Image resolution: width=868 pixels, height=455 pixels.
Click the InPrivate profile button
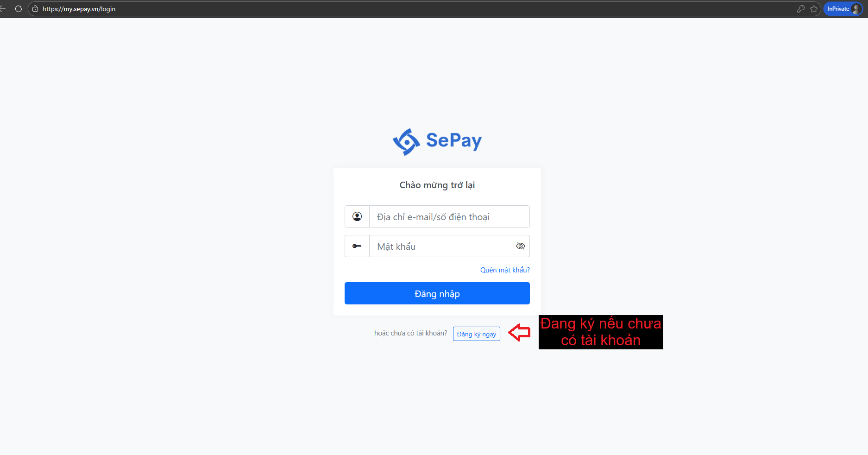pos(843,9)
